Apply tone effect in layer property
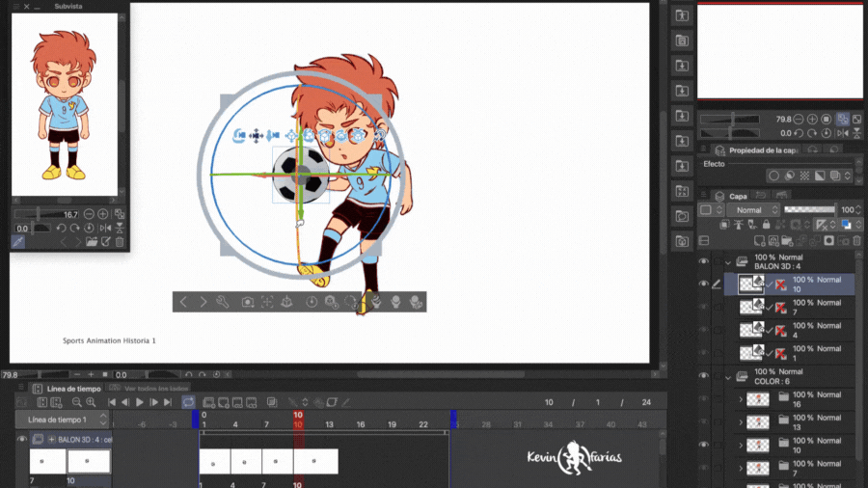Screen dimensions: 868x488 [x=804, y=176]
